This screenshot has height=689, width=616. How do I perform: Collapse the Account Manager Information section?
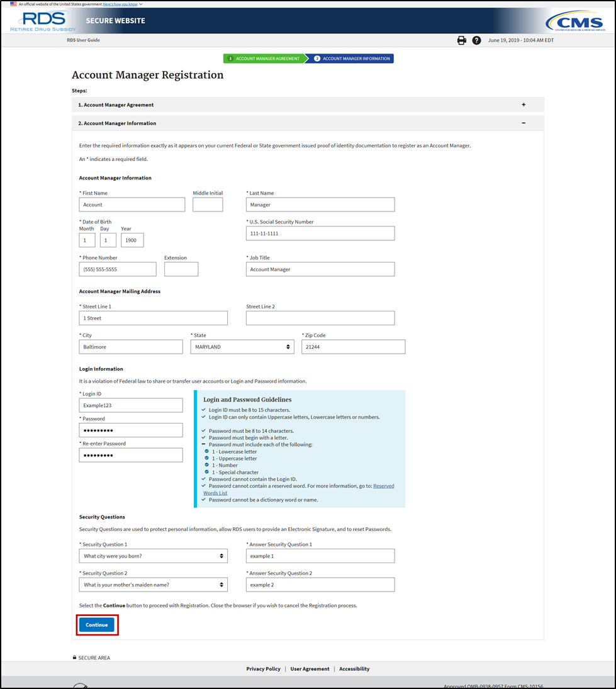click(x=524, y=123)
